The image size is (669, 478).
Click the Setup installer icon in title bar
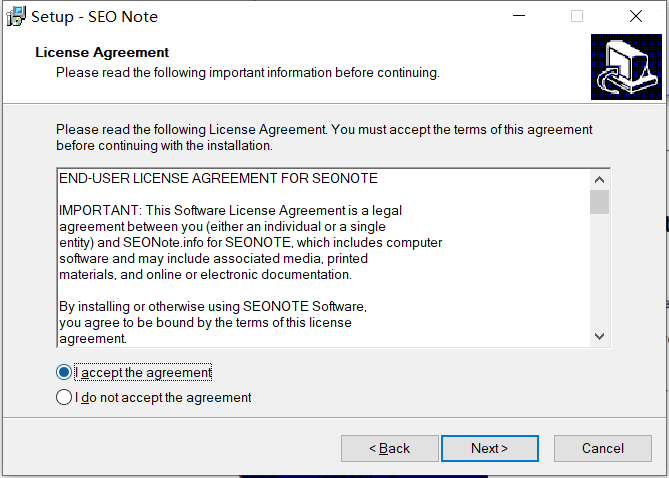[16, 16]
